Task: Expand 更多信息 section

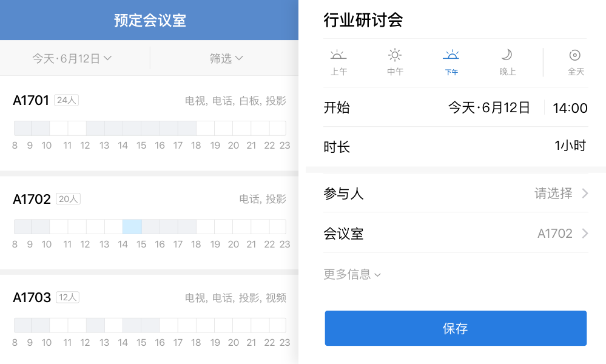Action: pos(352,274)
